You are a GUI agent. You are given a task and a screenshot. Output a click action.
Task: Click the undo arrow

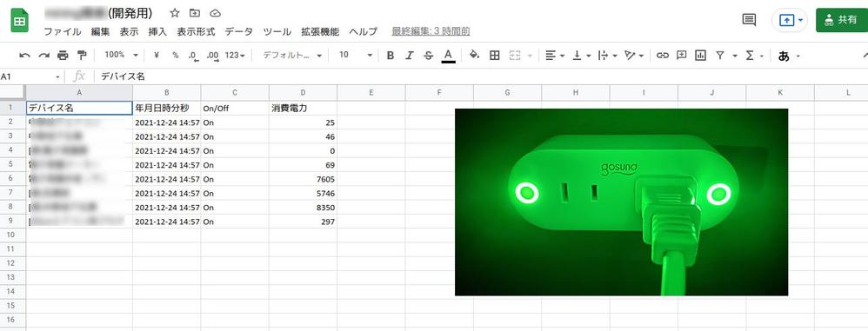point(25,56)
